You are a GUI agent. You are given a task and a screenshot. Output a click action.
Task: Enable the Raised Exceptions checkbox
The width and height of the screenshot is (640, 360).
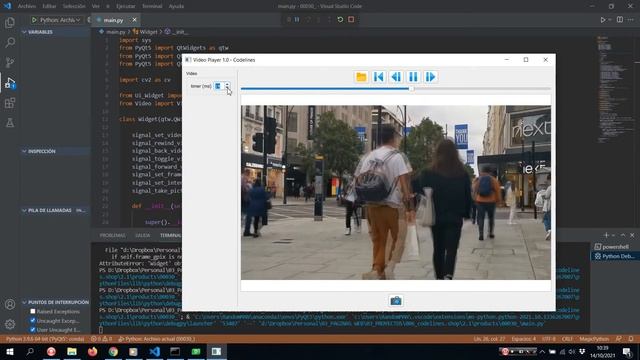(33, 311)
